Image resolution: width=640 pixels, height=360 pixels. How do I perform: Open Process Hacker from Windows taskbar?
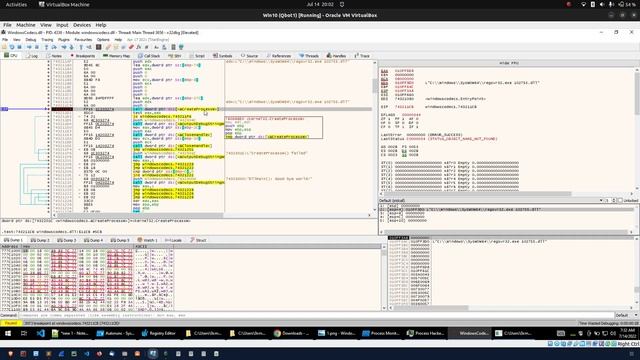click(x=426, y=333)
